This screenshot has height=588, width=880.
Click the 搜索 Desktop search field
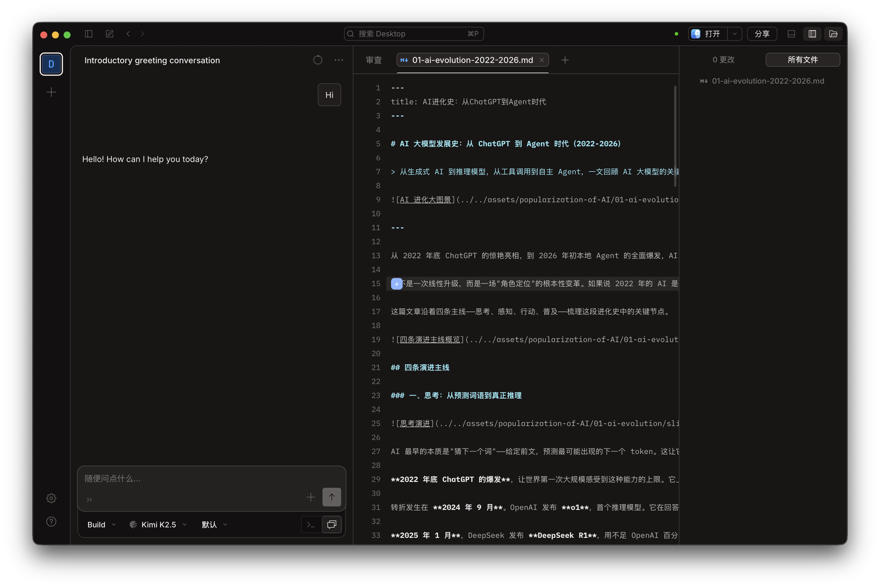point(413,34)
